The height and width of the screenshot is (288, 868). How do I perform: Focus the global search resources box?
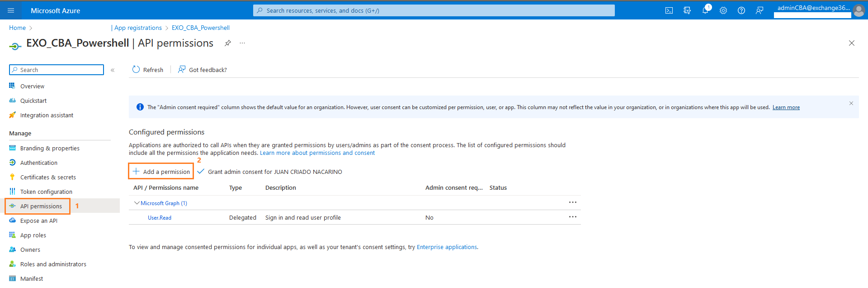434,10
